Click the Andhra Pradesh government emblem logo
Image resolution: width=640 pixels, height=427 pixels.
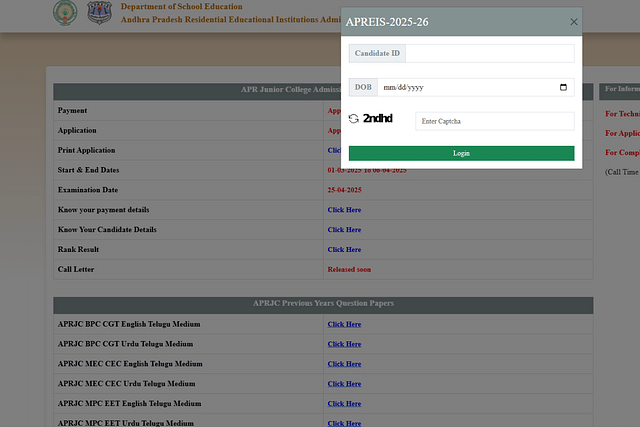coord(65,13)
